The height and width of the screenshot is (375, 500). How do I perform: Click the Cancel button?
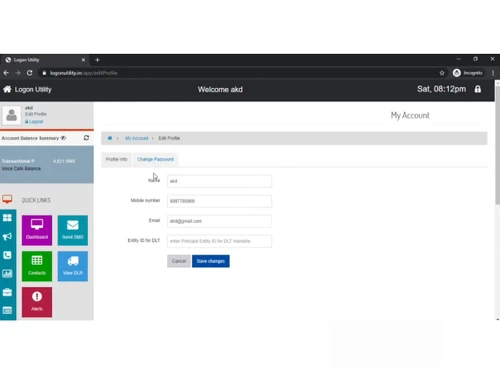tap(179, 261)
